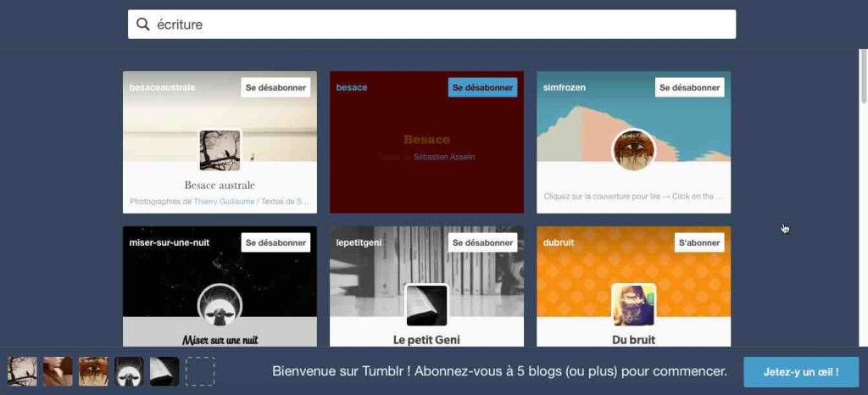Open besaceaustrale blog name link
Image resolution: width=868 pixels, height=395 pixels.
[x=162, y=87]
